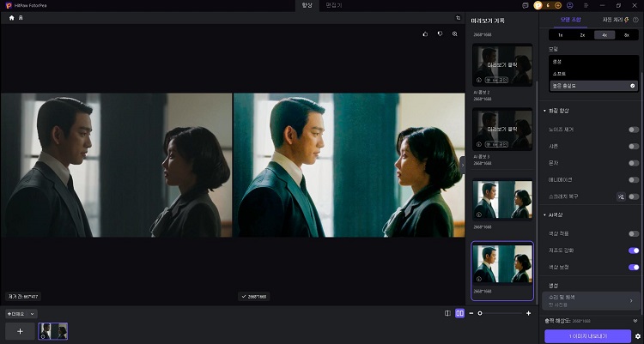This screenshot has height=344, width=644.
Task: Add a new image with plus button
Action: click(20, 331)
